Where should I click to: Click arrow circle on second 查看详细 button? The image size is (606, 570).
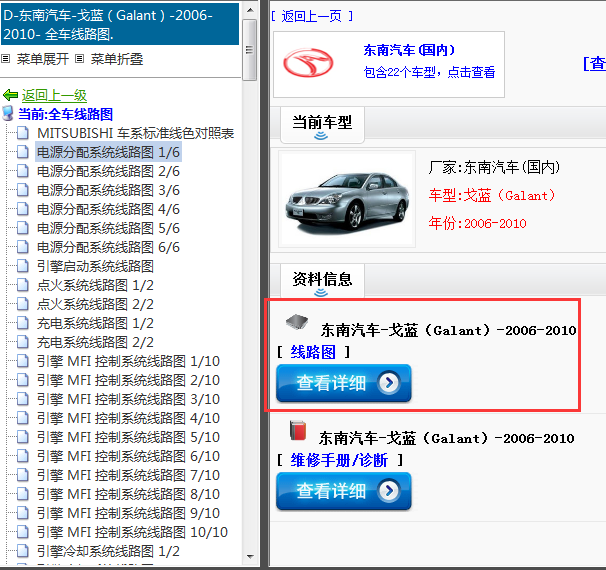(389, 491)
